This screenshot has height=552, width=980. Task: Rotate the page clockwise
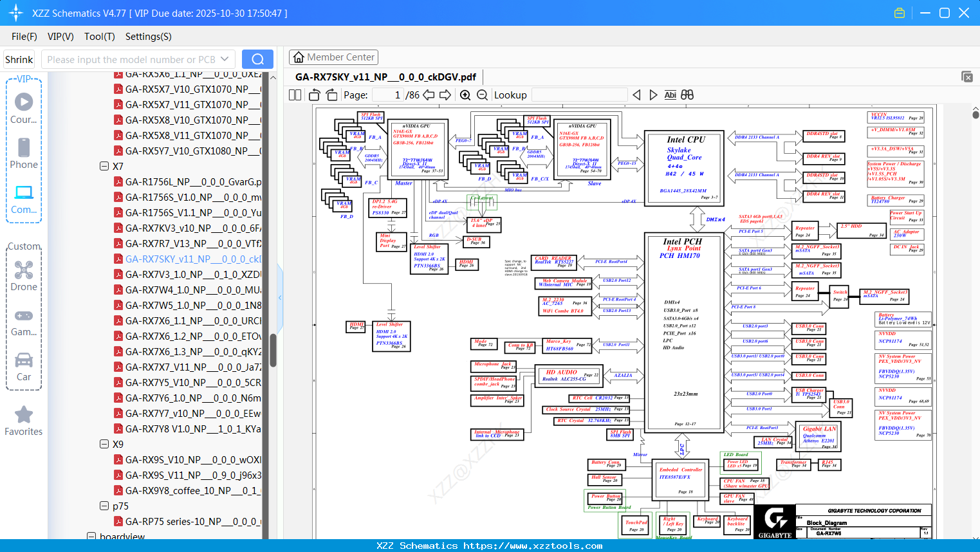click(x=331, y=95)
